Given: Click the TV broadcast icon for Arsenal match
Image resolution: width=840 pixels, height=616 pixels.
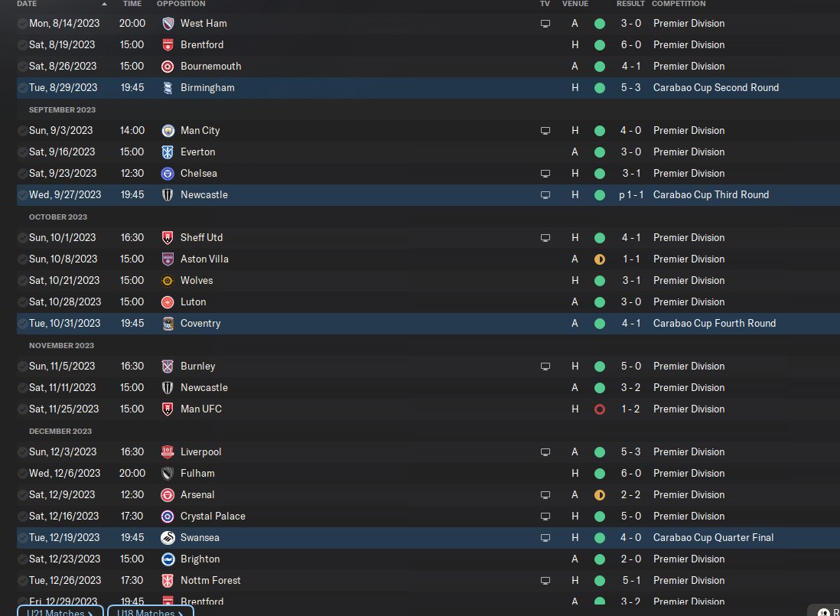Looking at the screenshot, I should (x=545, y=495).
